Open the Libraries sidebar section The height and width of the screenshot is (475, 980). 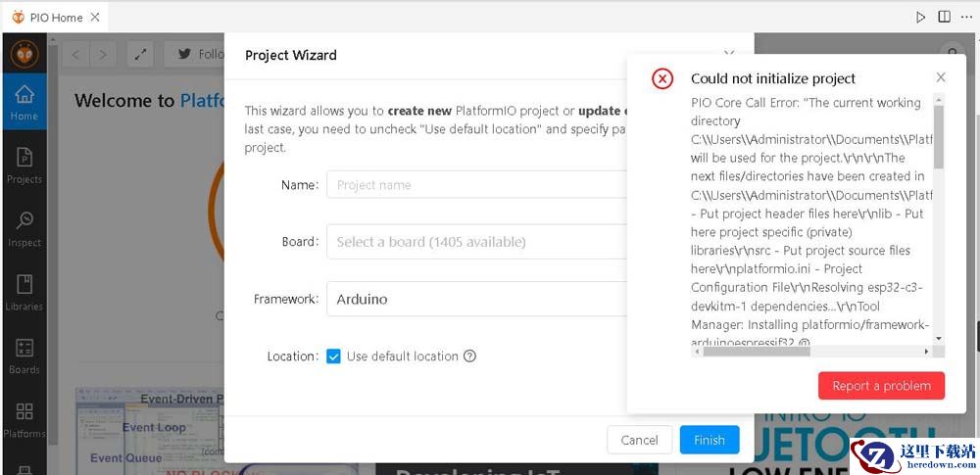[x=24, y=293]
